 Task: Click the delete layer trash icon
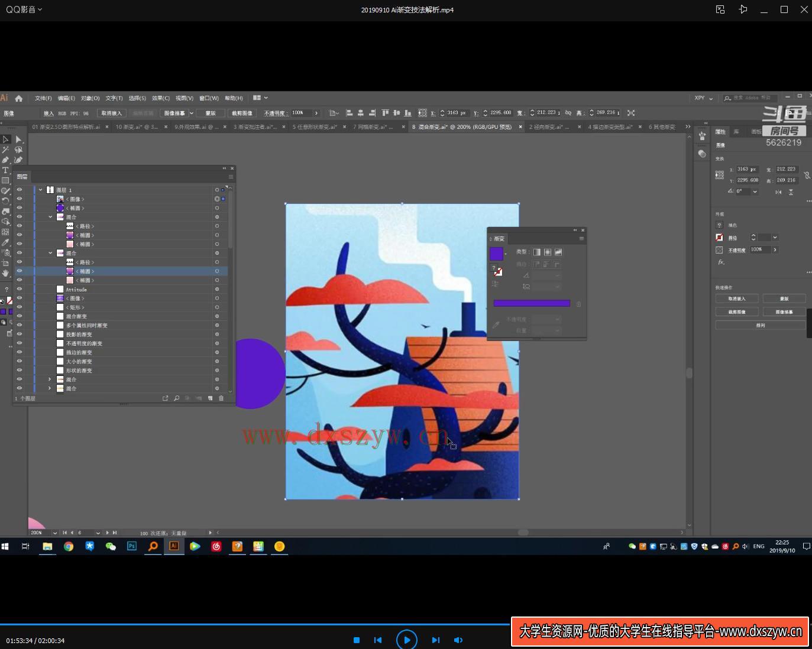[221, 398]
